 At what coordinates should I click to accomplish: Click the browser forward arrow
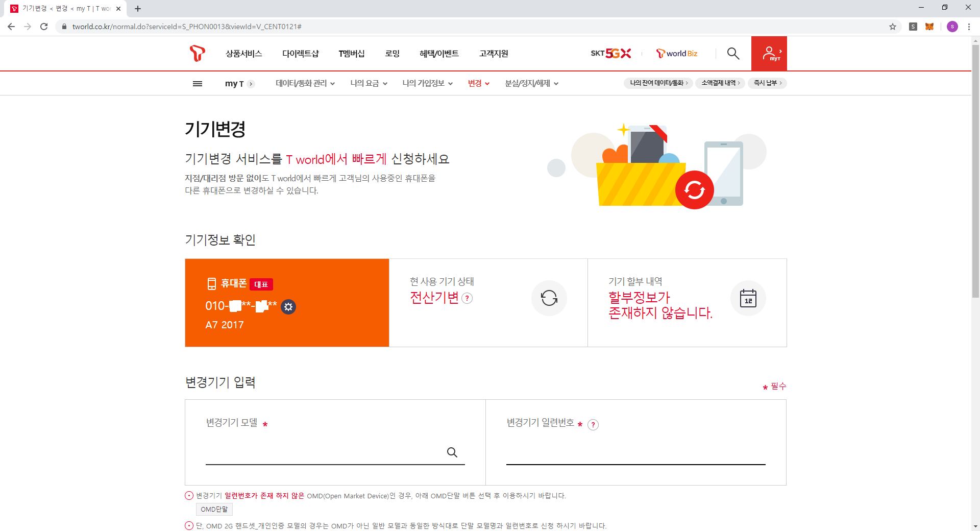click(x=28, y=27)
